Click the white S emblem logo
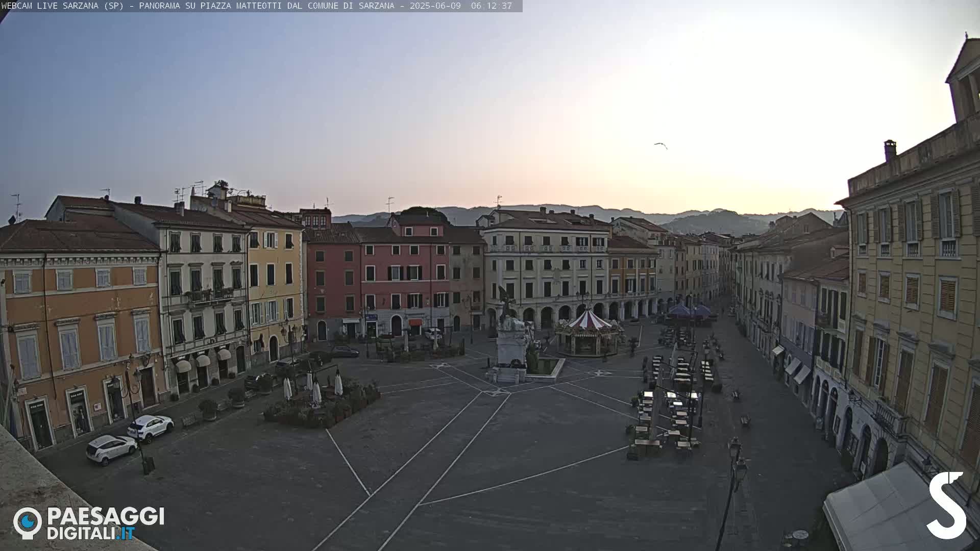The width and height of the screenshot is (980, 551). point(946,505)
